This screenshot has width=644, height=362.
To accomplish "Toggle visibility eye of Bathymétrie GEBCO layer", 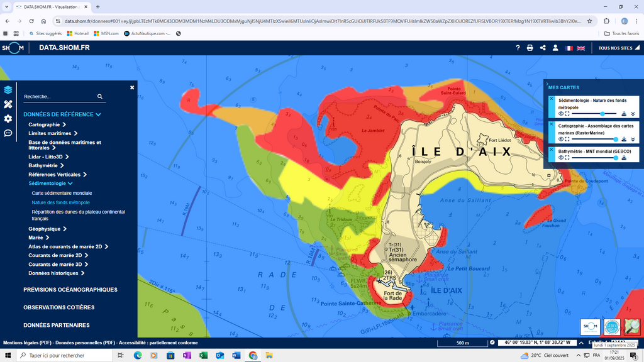I will point(561,158).
